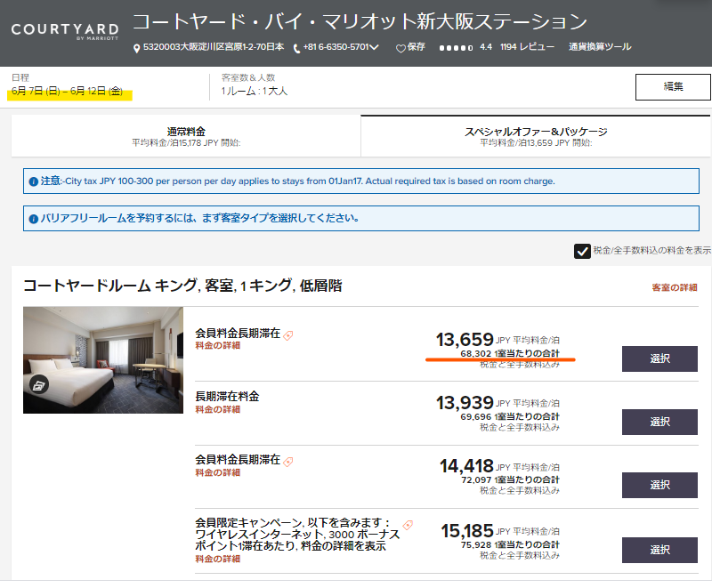Click the tag icon beside the 会員限定キャンペーン rate
712x588 pixels.
[x=408, y=525]
